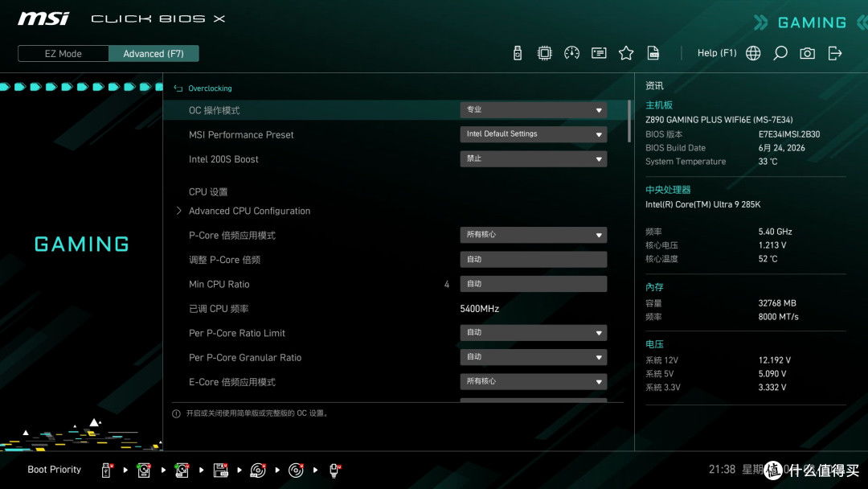
Task: Click the 32768 MB memory capacity value
Action: (x=777, y=303)
